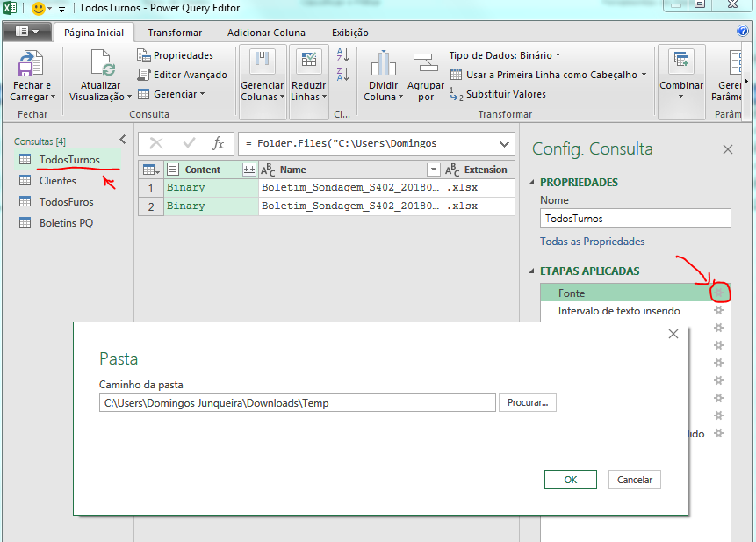Open the Página Inicial tab
The image size is (756, 542).
click(x=94, y=33)
